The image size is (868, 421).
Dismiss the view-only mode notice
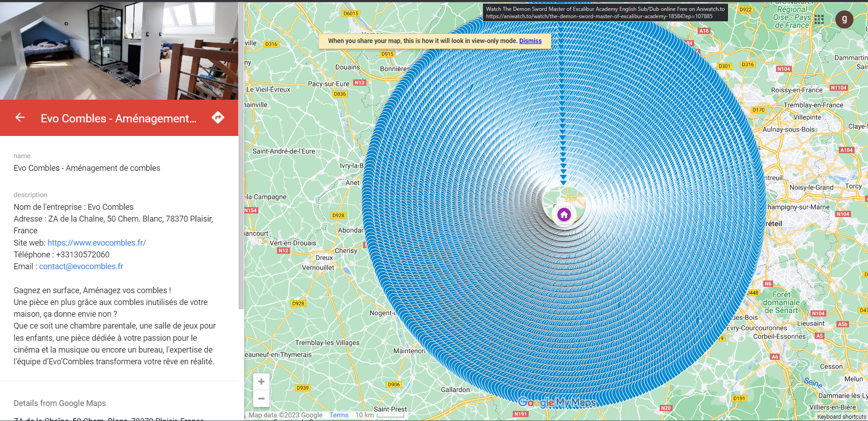[x=530, y=41]
